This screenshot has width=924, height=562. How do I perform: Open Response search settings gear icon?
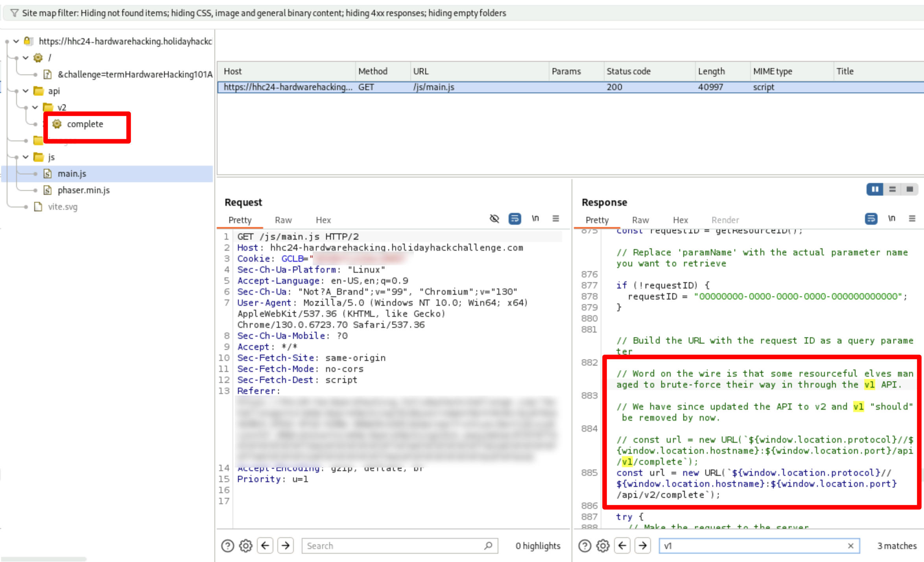603,545
